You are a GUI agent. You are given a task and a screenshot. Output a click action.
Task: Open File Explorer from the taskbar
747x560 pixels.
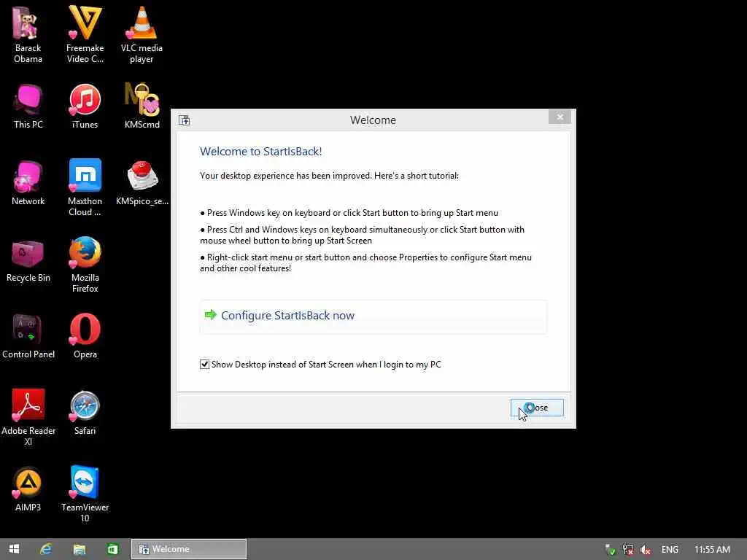coord(79,549)
